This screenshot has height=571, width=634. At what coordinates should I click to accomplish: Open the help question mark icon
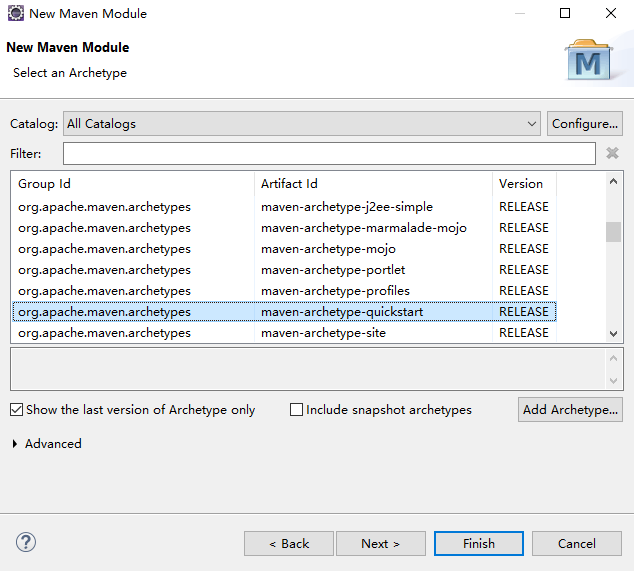pyautogui.click(x=26, y=542)
